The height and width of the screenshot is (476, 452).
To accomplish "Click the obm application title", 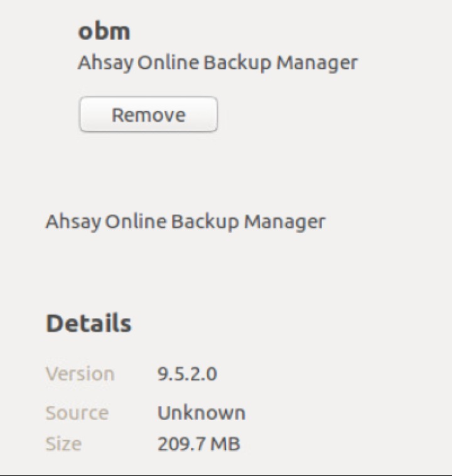I will pyautogui.click(x=104, y=31).
